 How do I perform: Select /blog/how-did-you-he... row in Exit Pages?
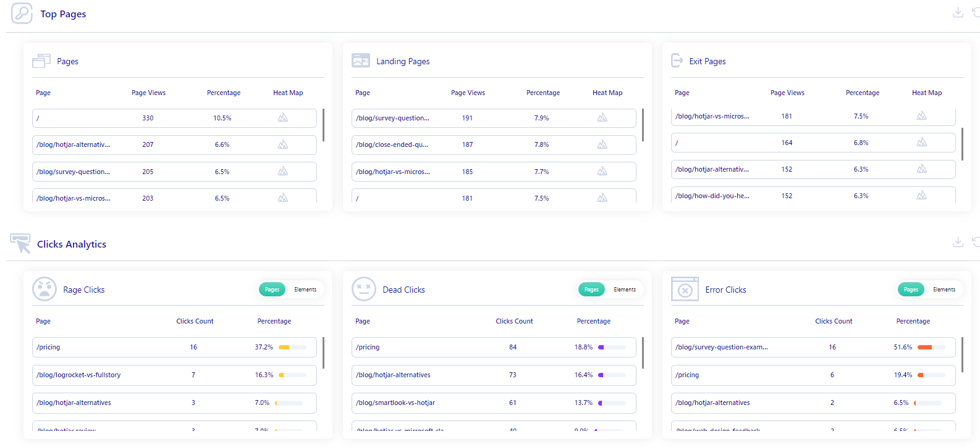813,194
